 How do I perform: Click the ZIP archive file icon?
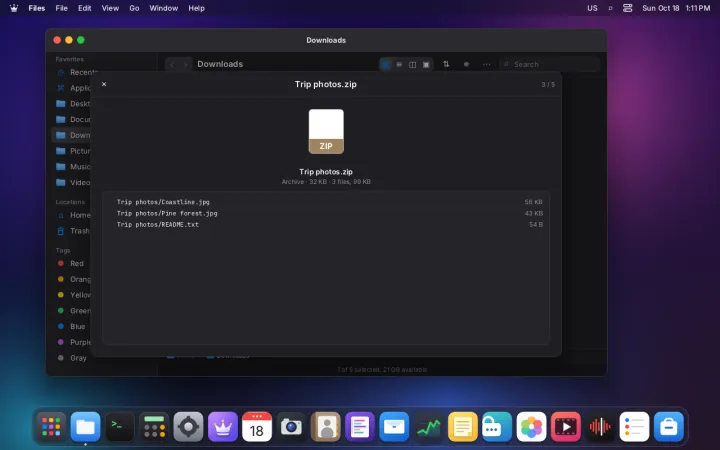pos(326,131)
